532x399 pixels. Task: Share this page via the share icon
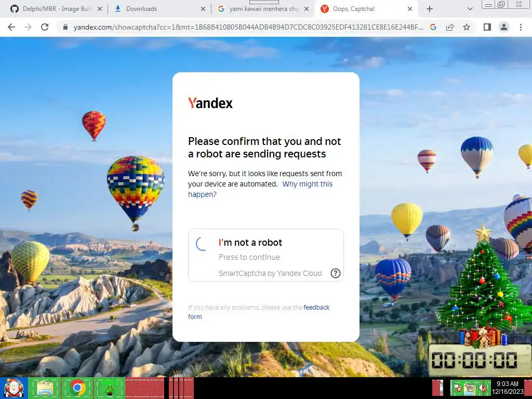coord(450,27)
